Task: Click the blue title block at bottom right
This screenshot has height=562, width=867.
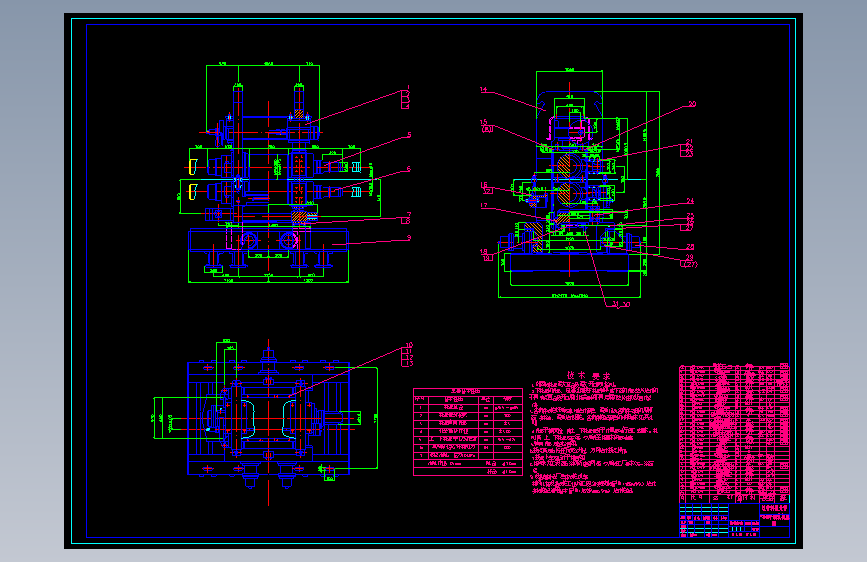Action: 734,520
